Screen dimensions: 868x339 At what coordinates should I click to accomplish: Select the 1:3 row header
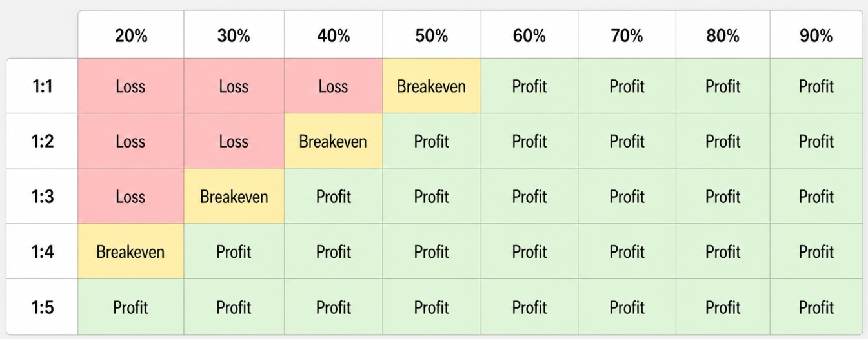click(x=43, y=197)
